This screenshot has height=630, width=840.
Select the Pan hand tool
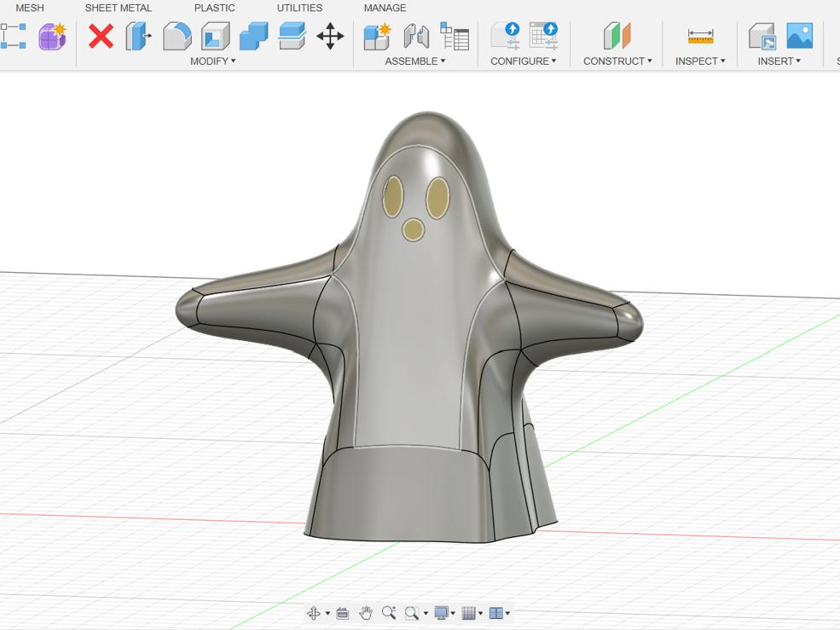pos(366,613)
